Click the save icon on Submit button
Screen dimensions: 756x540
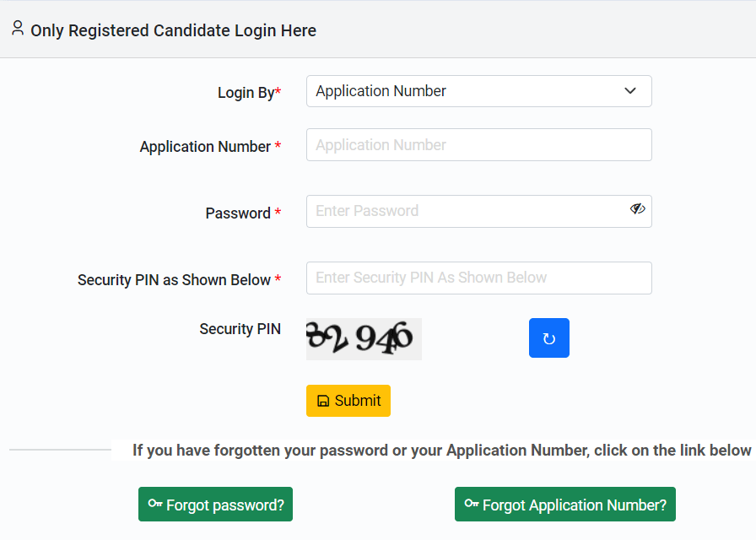[323, 401]
